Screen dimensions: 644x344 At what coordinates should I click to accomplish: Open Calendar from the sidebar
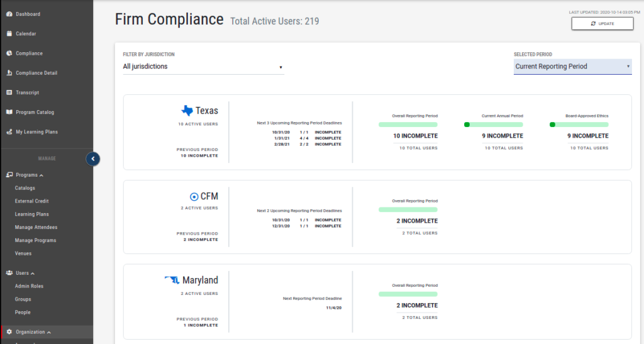tap(26, 34)
